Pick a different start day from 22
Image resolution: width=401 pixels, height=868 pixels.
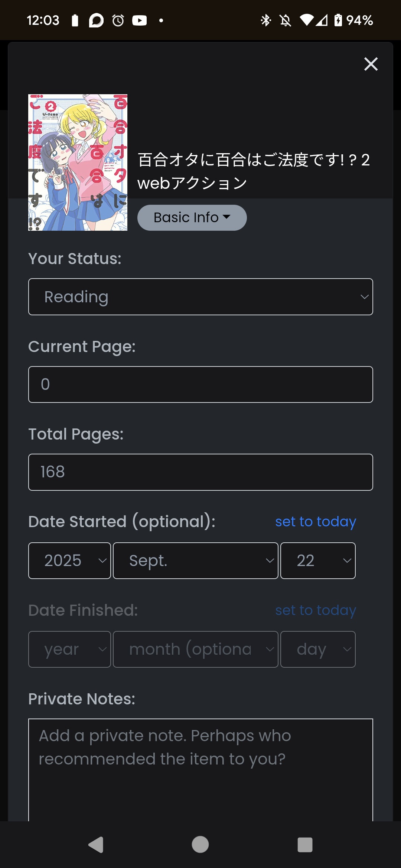(x=318, y=560)
